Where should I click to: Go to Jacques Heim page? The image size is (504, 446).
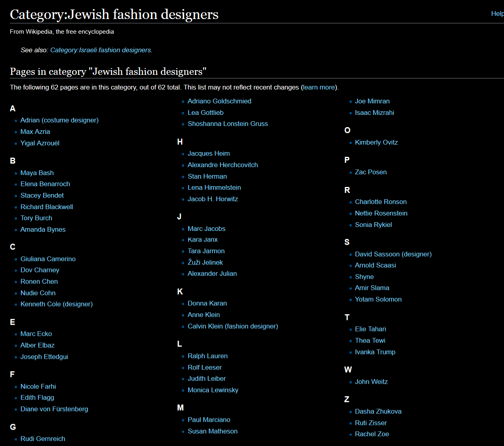pyautogui.click(x=209, y=153)
